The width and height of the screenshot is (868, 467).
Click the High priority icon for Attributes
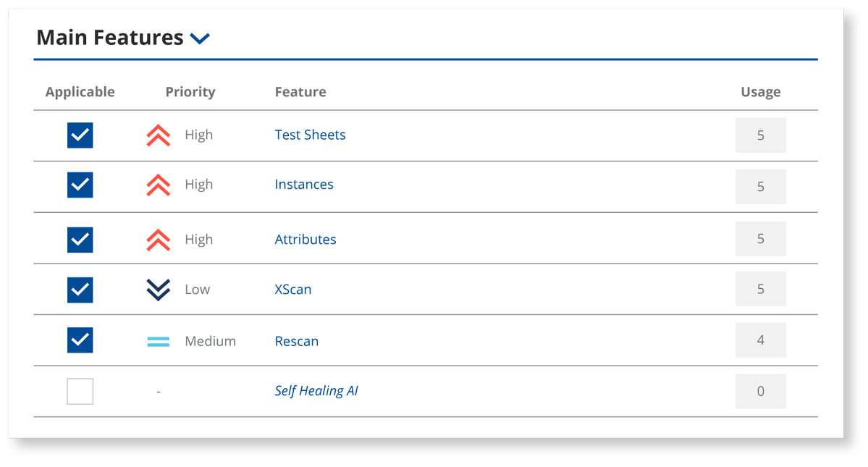(x=157, y=239)
